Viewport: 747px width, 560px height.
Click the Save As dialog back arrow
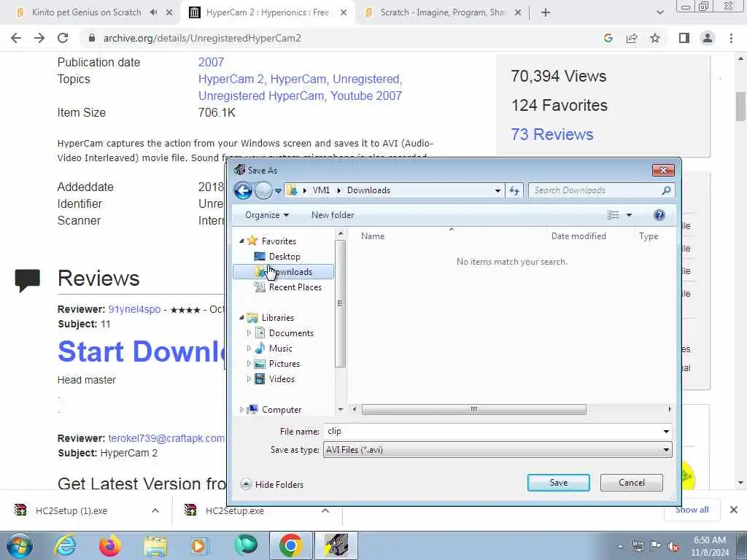point(243,190)
